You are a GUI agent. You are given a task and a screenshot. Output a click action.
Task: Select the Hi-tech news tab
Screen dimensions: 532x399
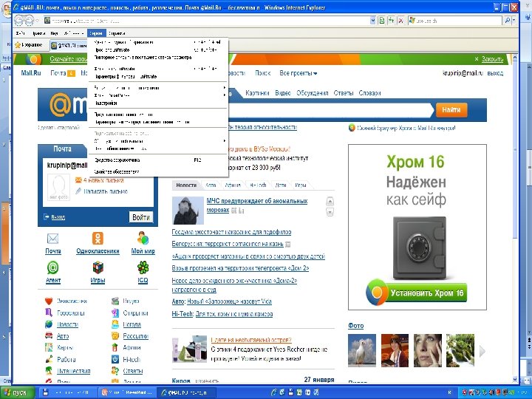pos(258,185)
